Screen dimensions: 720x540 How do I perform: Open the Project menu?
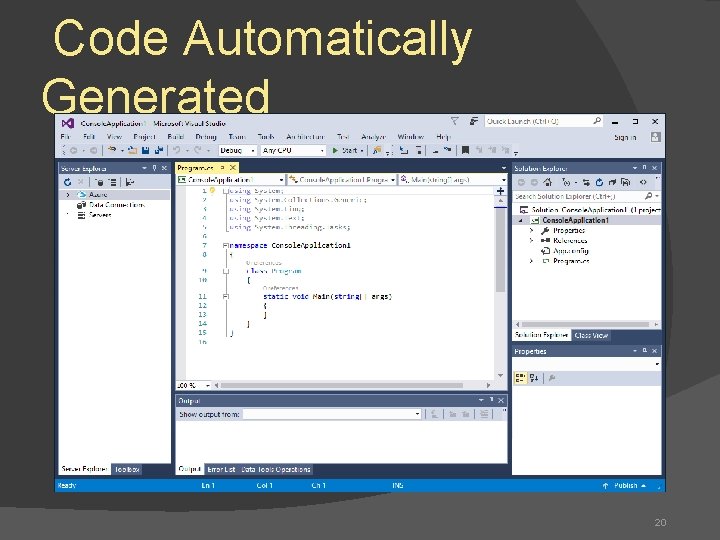144,137
